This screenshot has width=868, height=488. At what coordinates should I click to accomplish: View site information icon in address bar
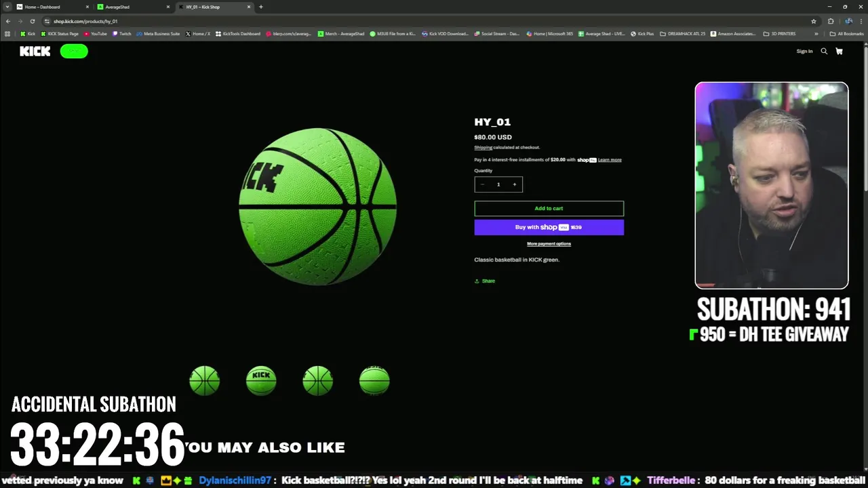coord(47,21)
